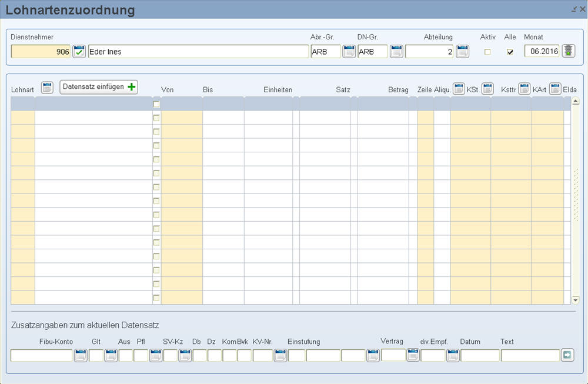Image resolution: width=588 pixels, height=384 pixels.
Task: Enable the Aktiv checkbox
Action: click(487, 52)
